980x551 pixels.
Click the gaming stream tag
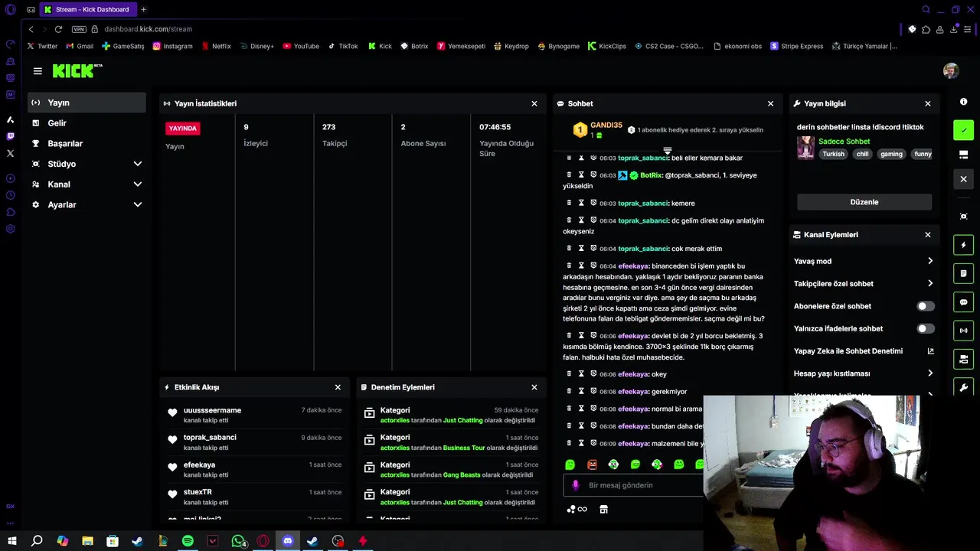coord(891,154)
